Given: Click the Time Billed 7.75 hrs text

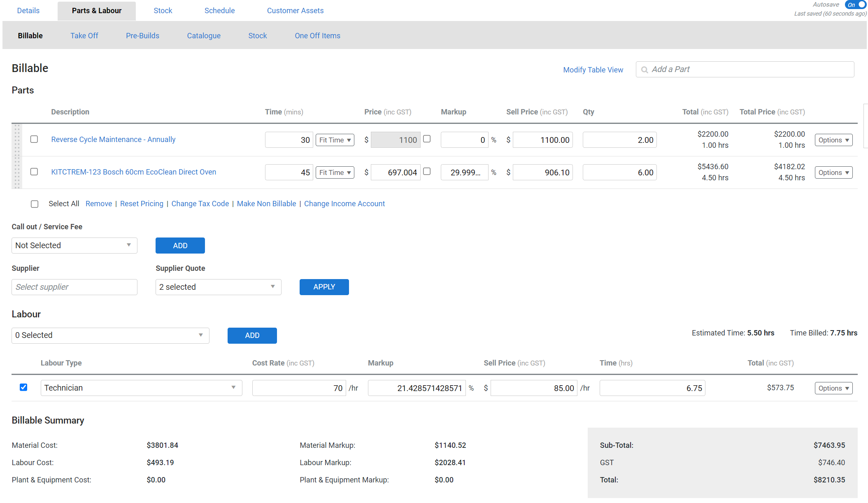Looking at the screenshot, I should click(824, 333).
